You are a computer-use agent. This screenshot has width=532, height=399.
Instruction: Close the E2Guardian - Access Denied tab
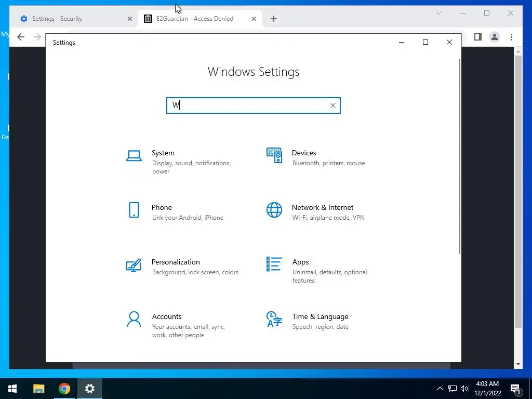tap(254, 19)
